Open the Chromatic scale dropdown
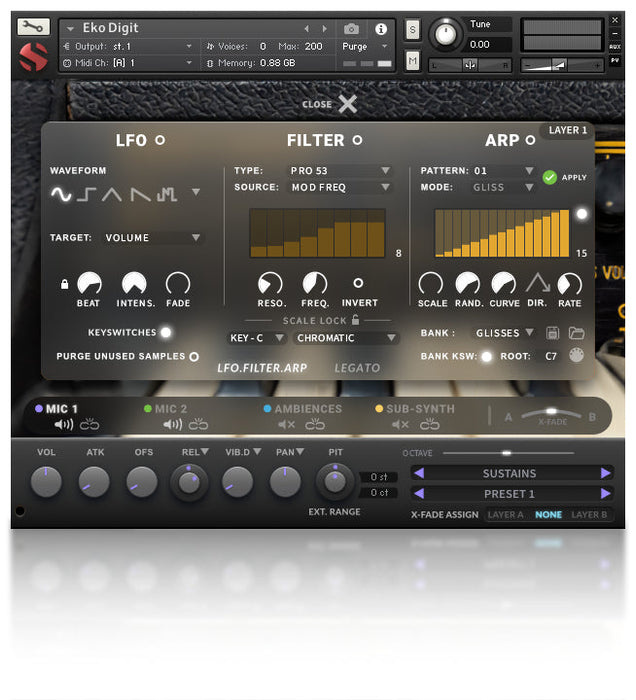 (x=347, y=338)
